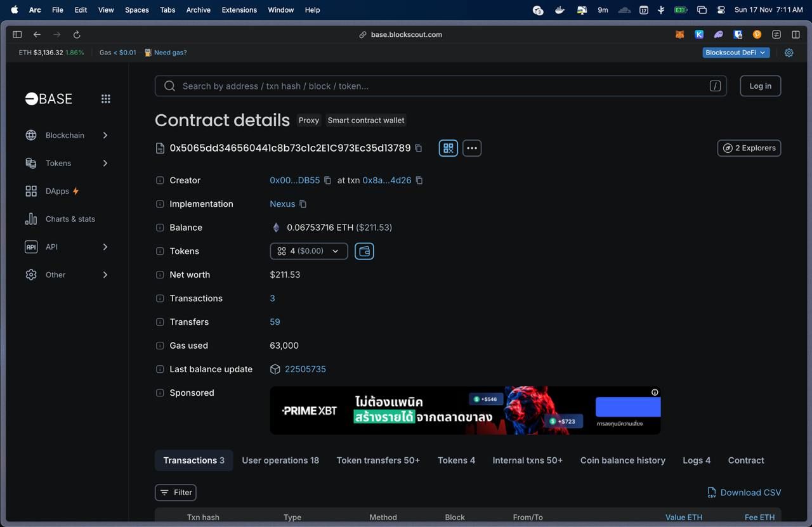Sort by Value ETH column header
The height and width of the screenshot is (527, 812).
click(684, 517)
